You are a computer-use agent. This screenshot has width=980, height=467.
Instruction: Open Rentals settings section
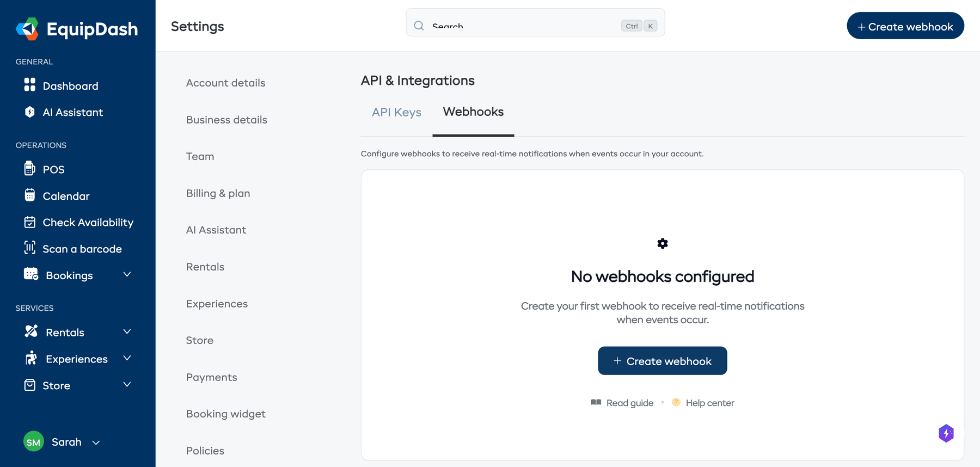pyautogui.click(x=205, y=267)
